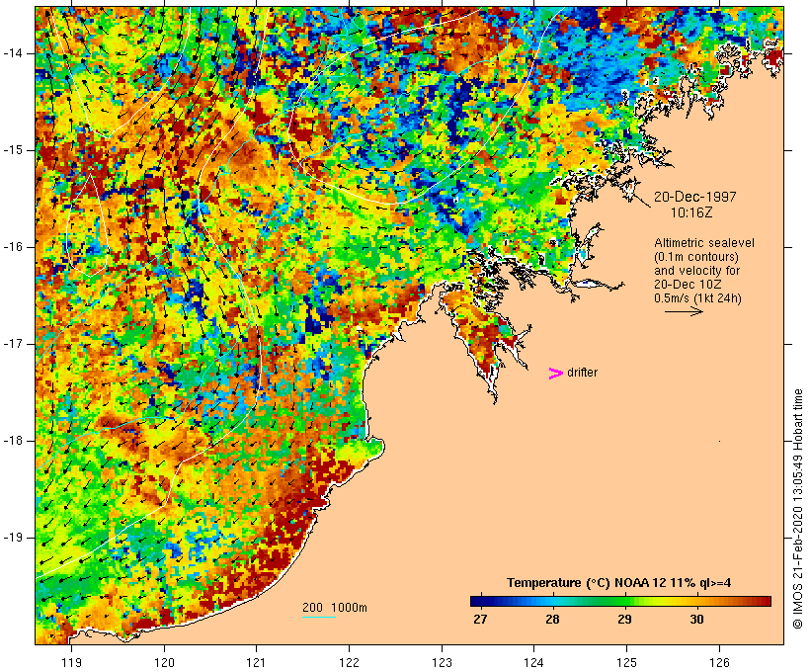
Task: Click the velocity scale reference arrow
Action: 684,311
